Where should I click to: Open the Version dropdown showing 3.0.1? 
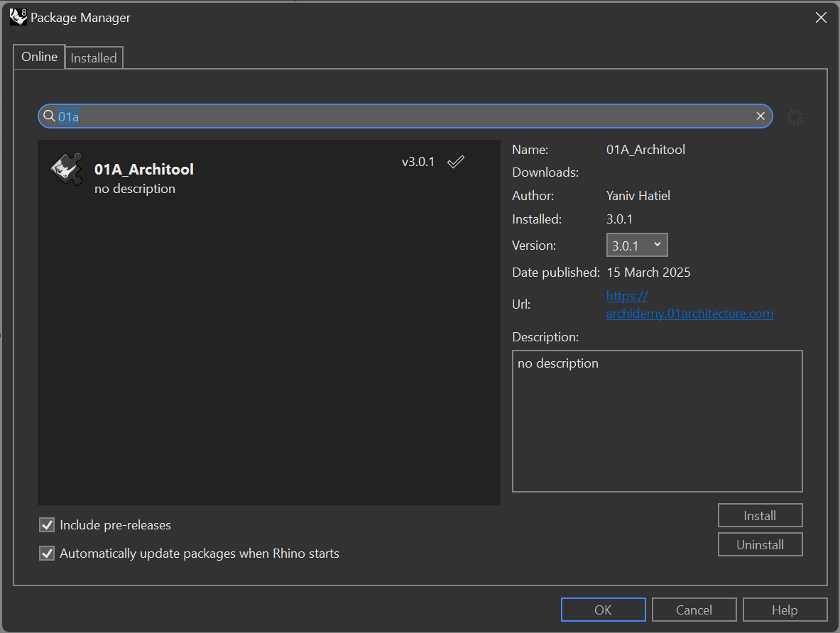pyautogui.click(x=636, y=244)
